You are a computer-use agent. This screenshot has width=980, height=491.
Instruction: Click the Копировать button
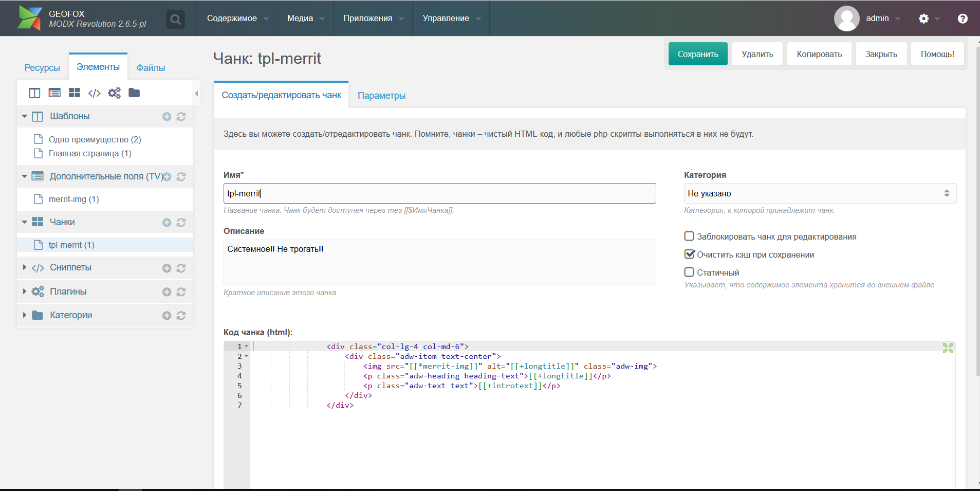click(x=819, y=54)
